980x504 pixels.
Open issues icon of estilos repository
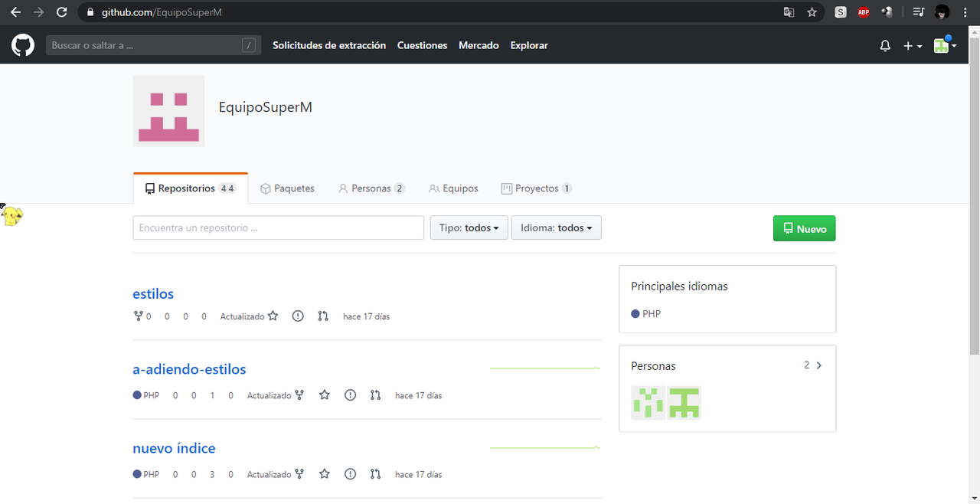coord(298,316)
